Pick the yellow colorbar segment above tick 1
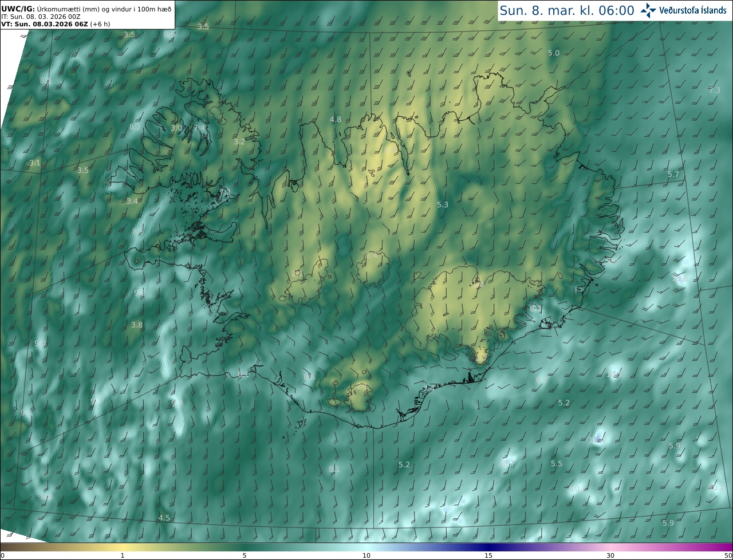Viewport: 733px width, 560px height. [x=123, y=547]
